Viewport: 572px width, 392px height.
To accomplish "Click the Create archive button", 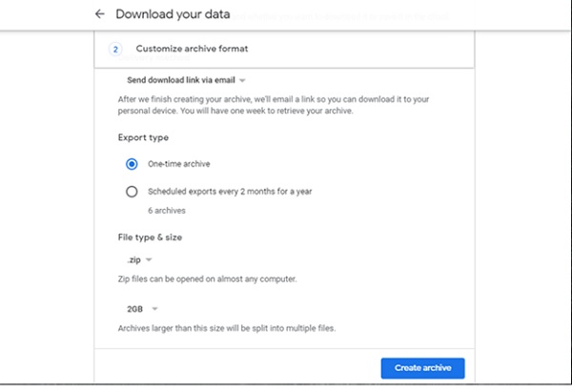I will pyautogui.click(x=422, y=368).
